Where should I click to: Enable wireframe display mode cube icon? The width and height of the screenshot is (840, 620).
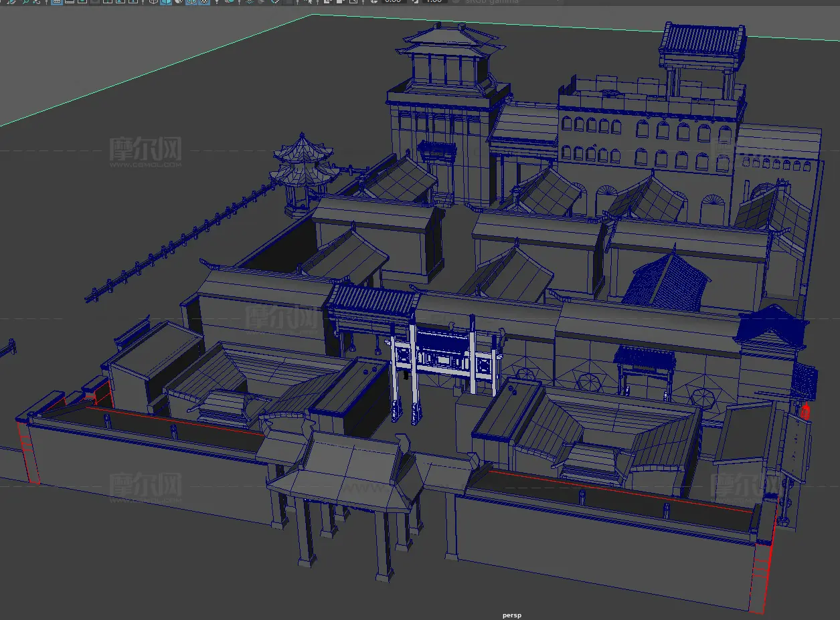[153, 2]
